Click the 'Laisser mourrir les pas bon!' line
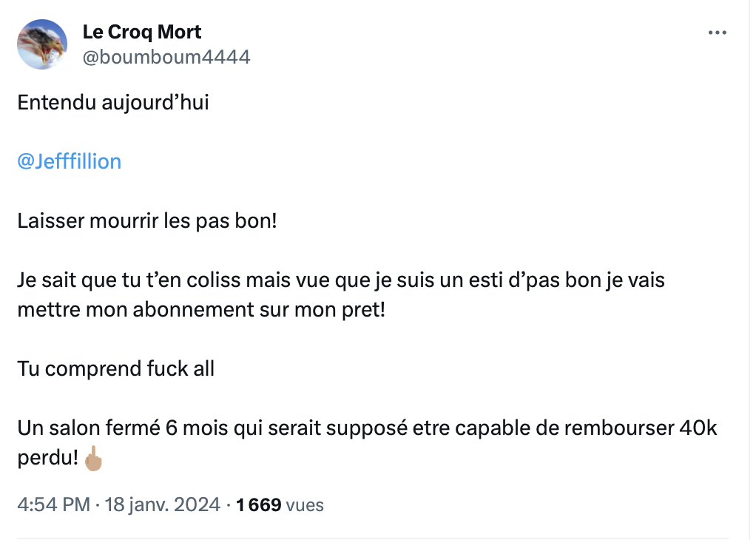The width and height of the screenshot is (756, 540). (147, 221)
